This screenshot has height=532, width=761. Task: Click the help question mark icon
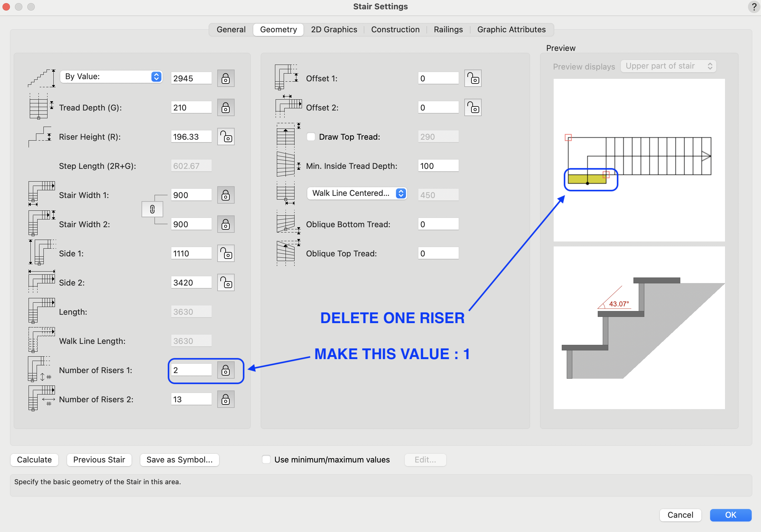click(x=754, y=7)
